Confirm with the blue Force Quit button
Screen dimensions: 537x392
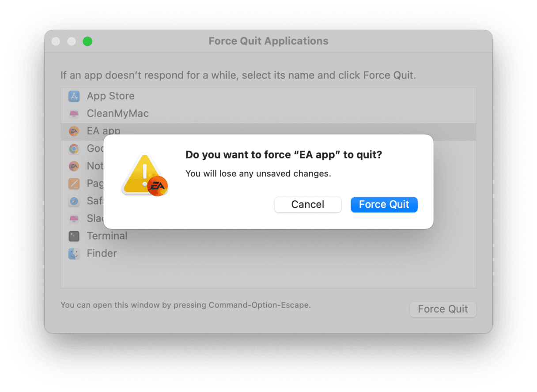384,204
